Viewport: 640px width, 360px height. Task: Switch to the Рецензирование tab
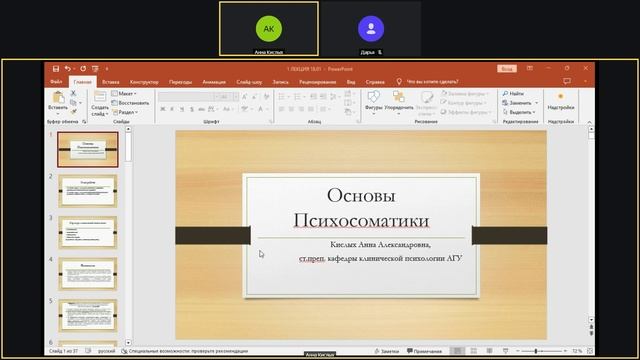(x=318, y=82)
